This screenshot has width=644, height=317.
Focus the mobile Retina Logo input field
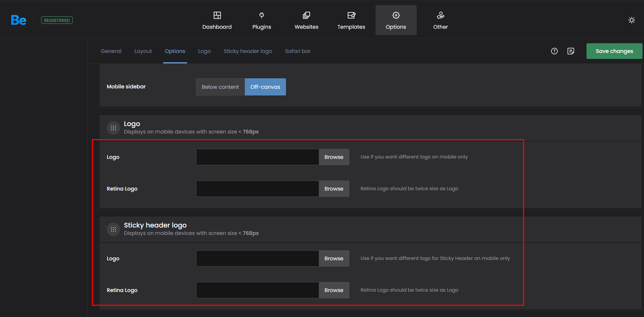(x=258, y=189)
